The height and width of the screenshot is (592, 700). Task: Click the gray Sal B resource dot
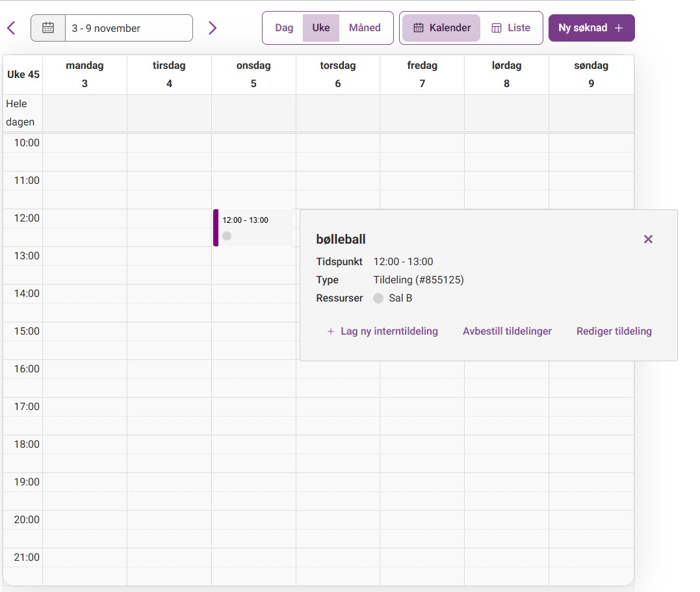(x=378, y=298)
